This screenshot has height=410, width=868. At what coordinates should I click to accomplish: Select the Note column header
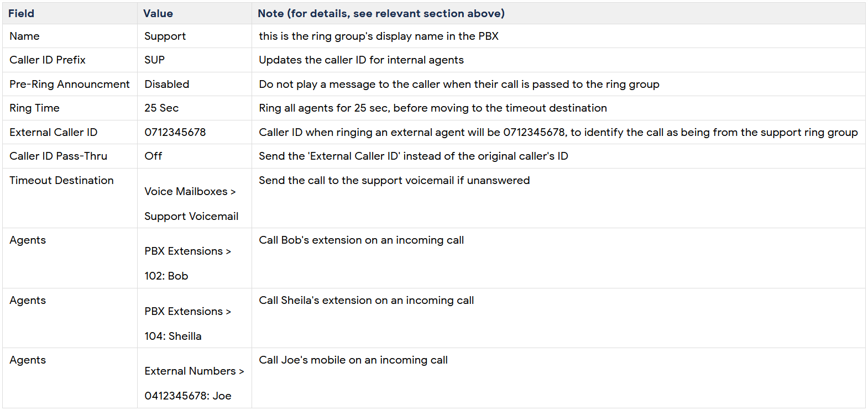coord(381,13)
